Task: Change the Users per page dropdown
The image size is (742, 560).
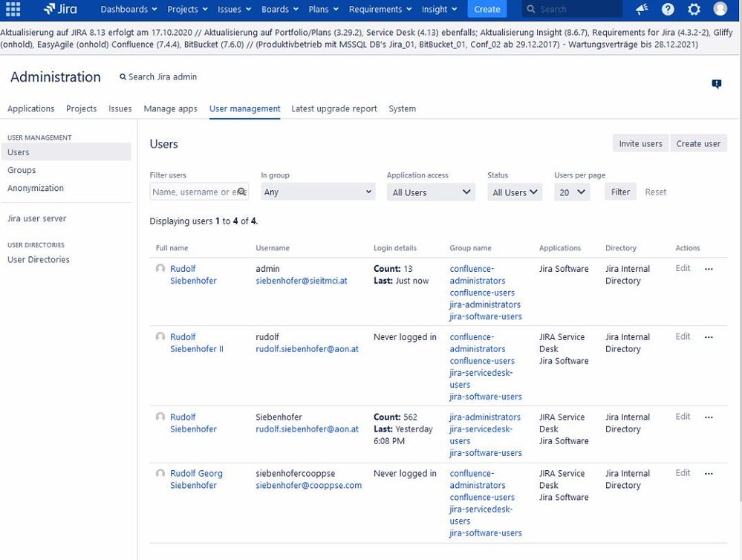Action: [x=572, y=192]
